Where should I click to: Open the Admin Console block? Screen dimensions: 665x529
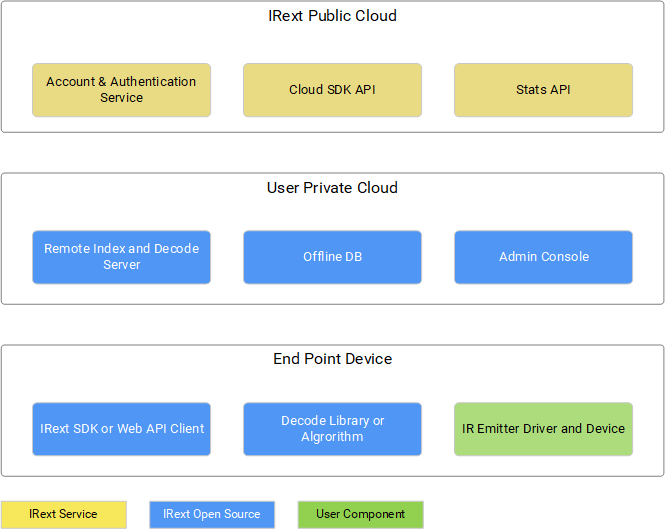[543, 257]
